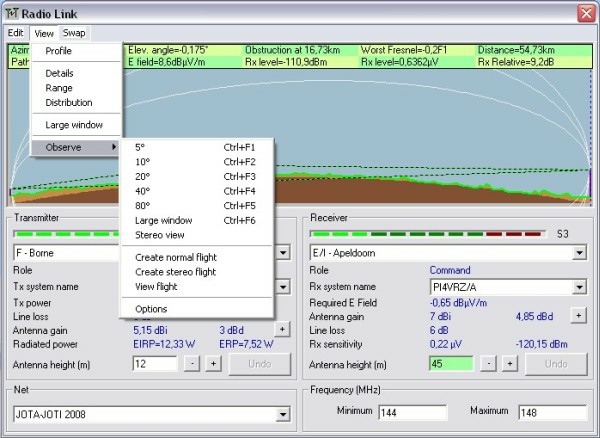Image resolution: width=600 pixels, height=438 pixels.
Task: Open the Edit menu
Action: (x=15, y=33)
